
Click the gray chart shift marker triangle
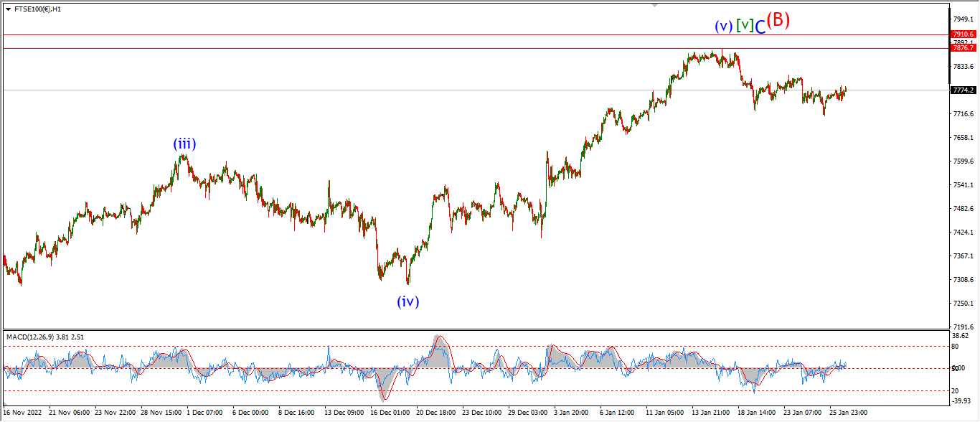click(654, 5)
